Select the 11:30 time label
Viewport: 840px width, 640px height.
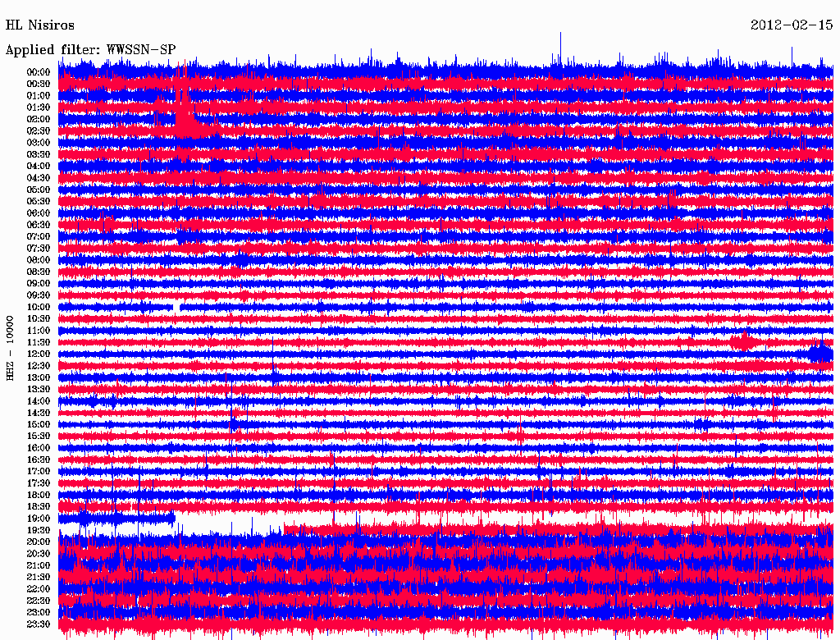coord(39,342)
